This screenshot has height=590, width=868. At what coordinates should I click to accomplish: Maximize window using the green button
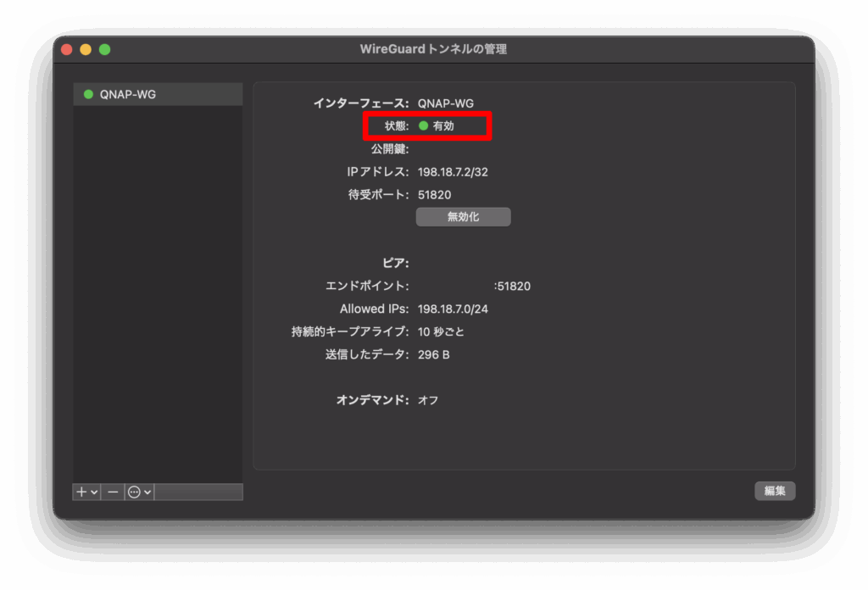click(104, 49)
